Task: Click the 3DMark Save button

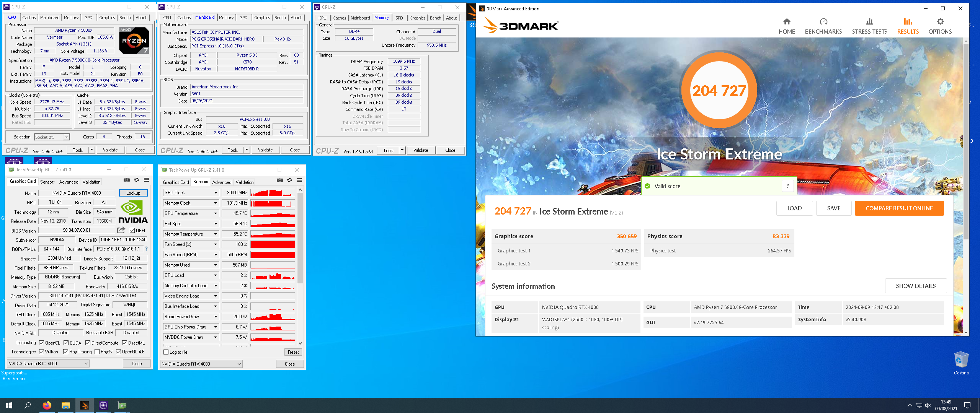Action: point(834,208)
